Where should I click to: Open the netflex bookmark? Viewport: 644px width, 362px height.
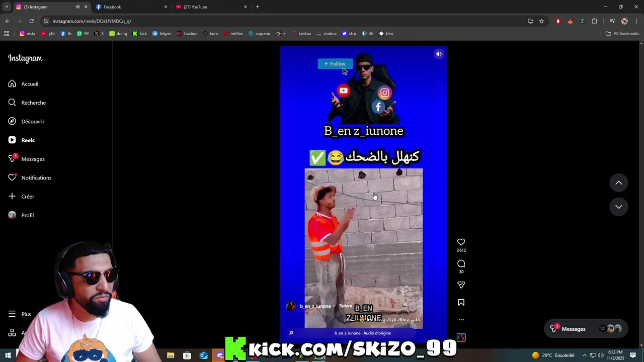[x=233, y=34]
